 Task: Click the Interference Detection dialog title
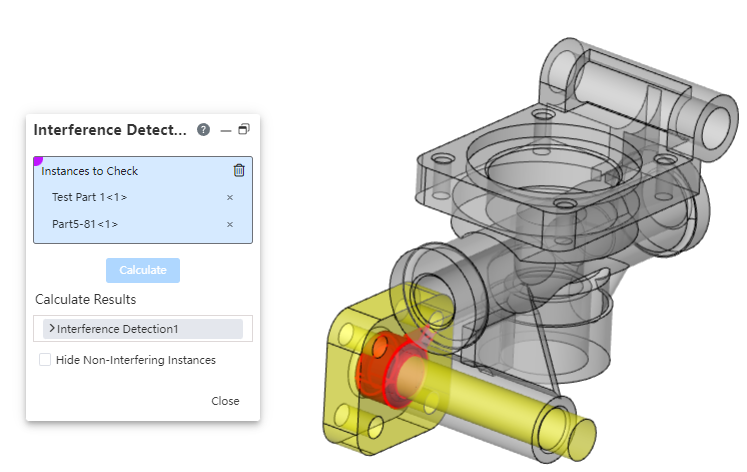pyautogui.click(x=110, y=130)
